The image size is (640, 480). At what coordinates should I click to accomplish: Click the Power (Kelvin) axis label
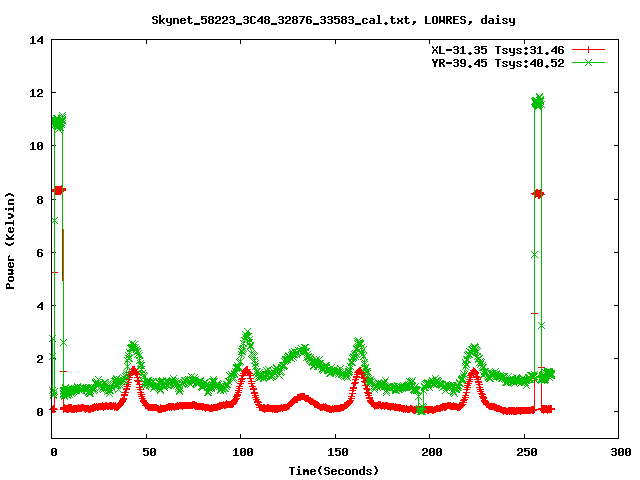pos(10,241)
